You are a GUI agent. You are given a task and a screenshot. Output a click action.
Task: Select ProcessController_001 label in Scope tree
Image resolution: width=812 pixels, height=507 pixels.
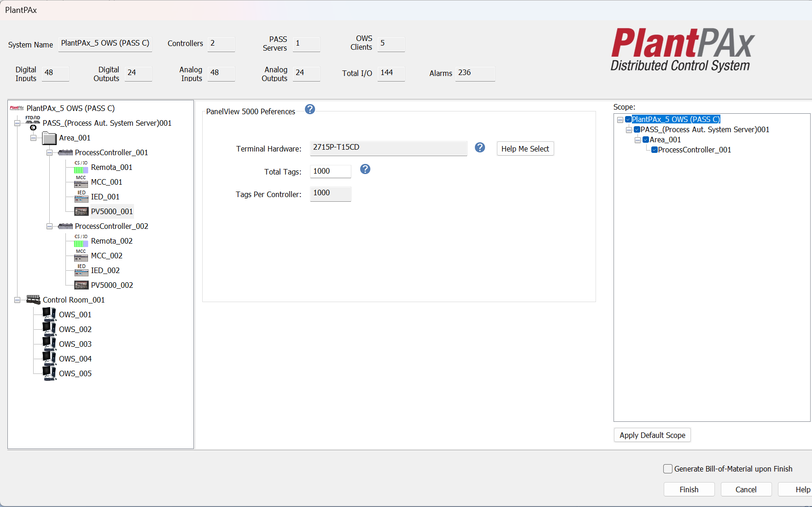pos(695,150)
